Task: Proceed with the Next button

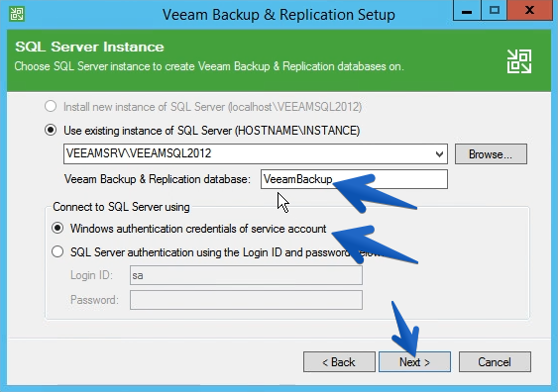Action: point(414,362)
